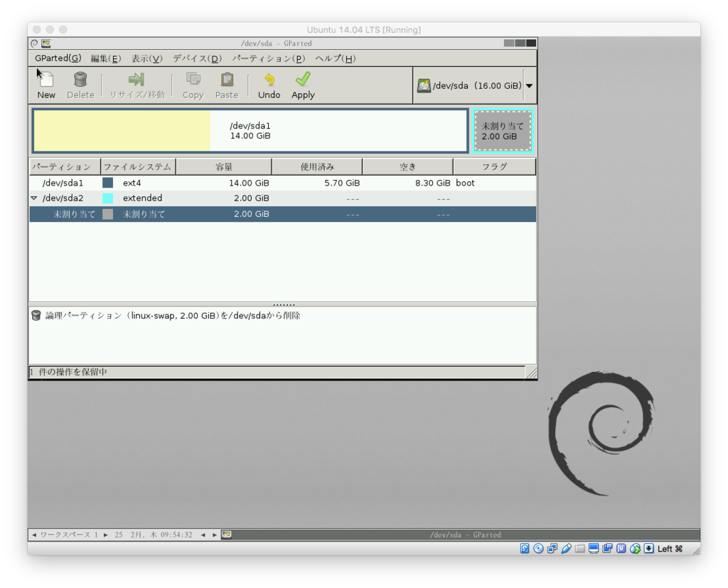Open the 表示(V) menu
728x588 pixels.
click(x=146, y=58)
